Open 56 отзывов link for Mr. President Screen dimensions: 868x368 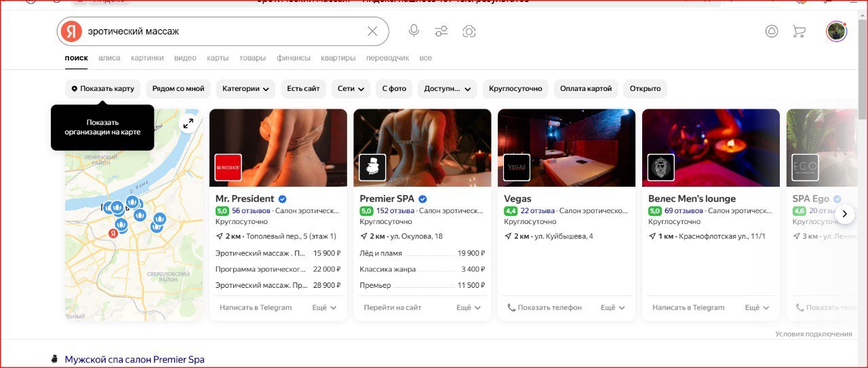click(x=251, y=210)
